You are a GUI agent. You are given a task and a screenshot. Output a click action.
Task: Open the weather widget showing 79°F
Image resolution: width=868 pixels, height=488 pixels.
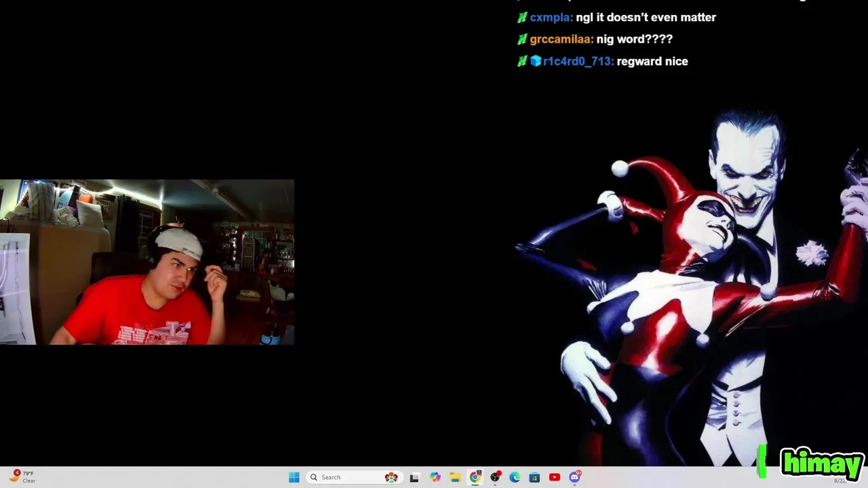click(22, 476)
